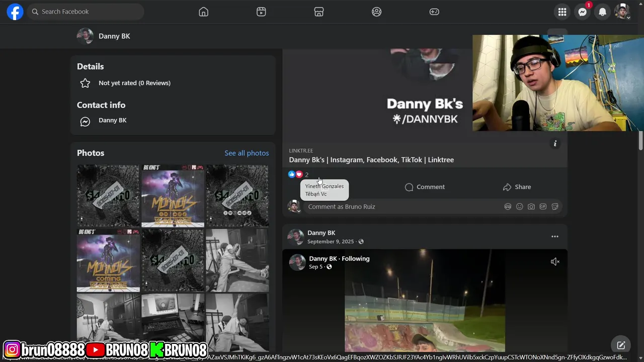This screenshot has width=644, height=362.
Task: Attach a photo with camera icon
Action: point(531,207)
